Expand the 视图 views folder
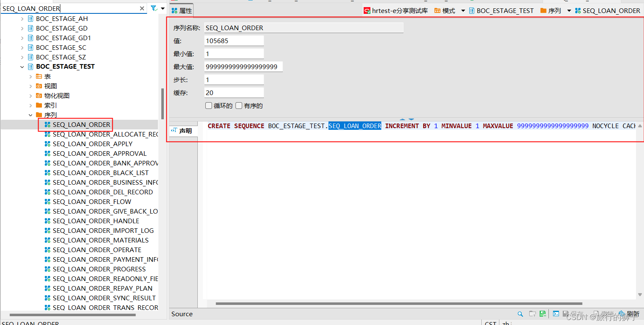Screen dimensions: 644x325 point(30,86)
